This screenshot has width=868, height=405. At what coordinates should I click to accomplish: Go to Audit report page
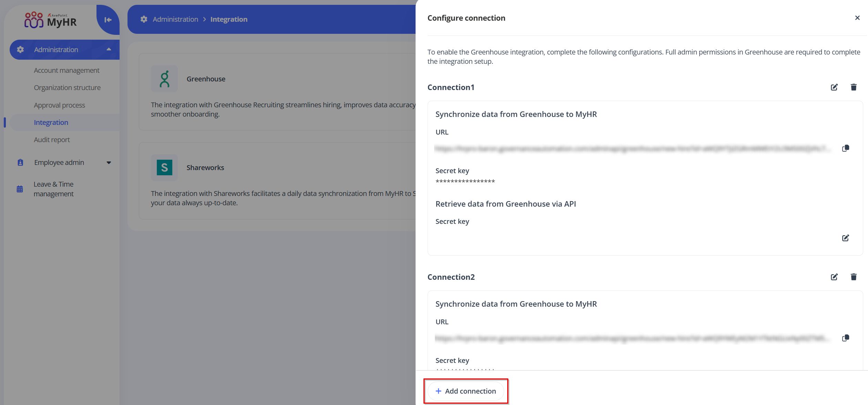coord(52,140)
